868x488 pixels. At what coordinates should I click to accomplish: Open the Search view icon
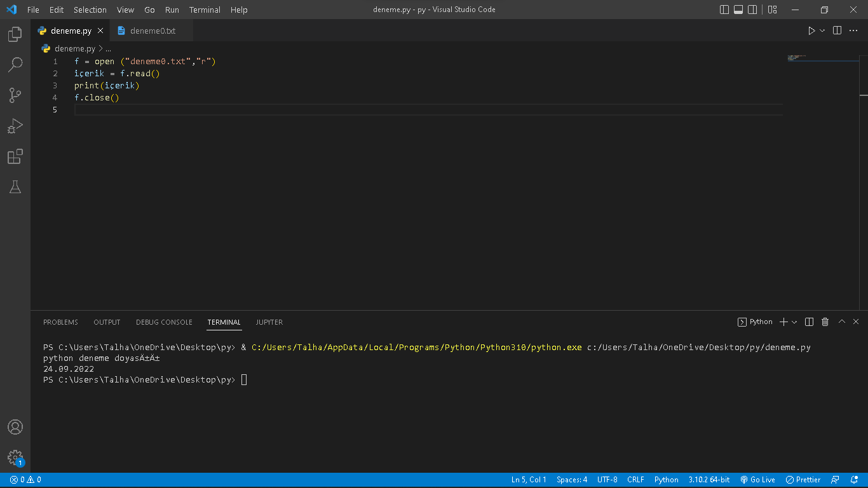[15, 65]
